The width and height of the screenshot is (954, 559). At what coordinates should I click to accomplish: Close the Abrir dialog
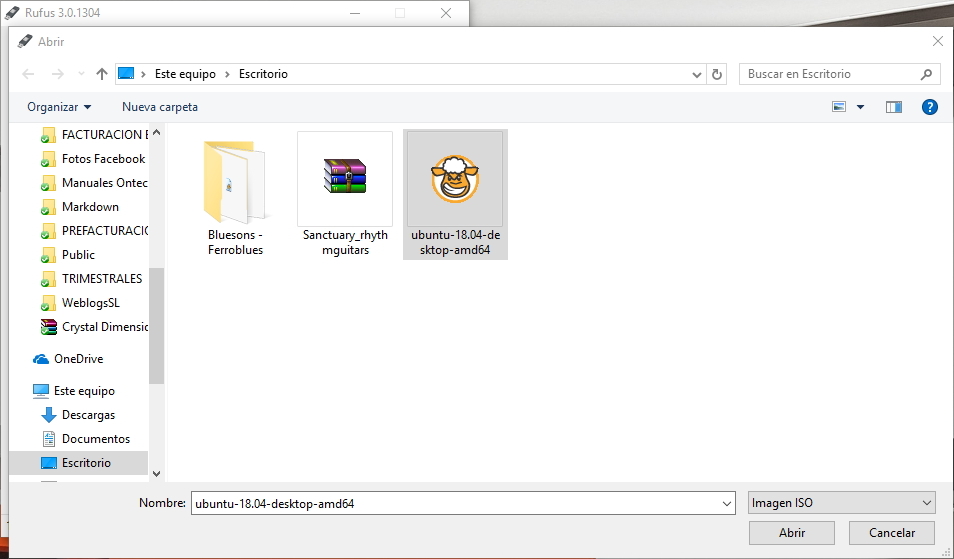pos(938,41)
